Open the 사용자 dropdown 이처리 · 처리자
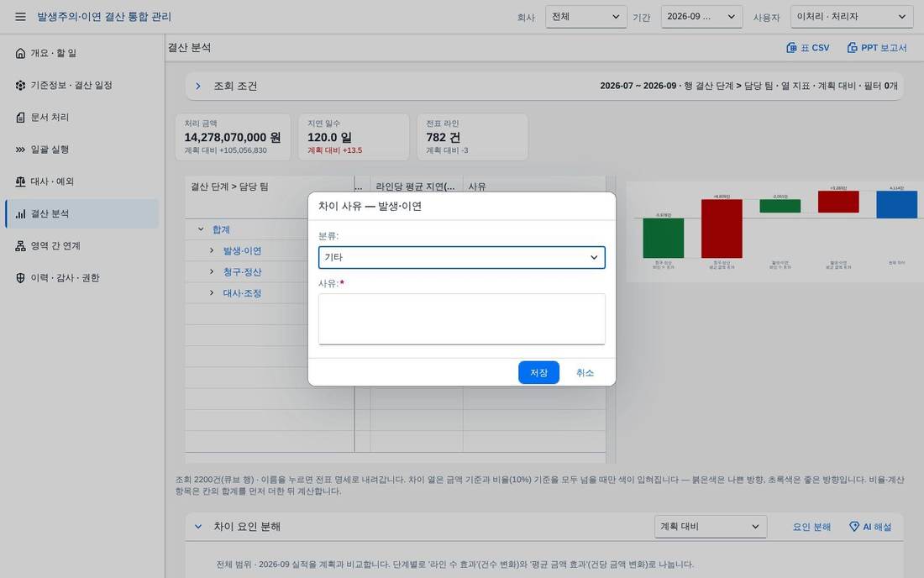 pyautogui.click(x=852, y=17)
